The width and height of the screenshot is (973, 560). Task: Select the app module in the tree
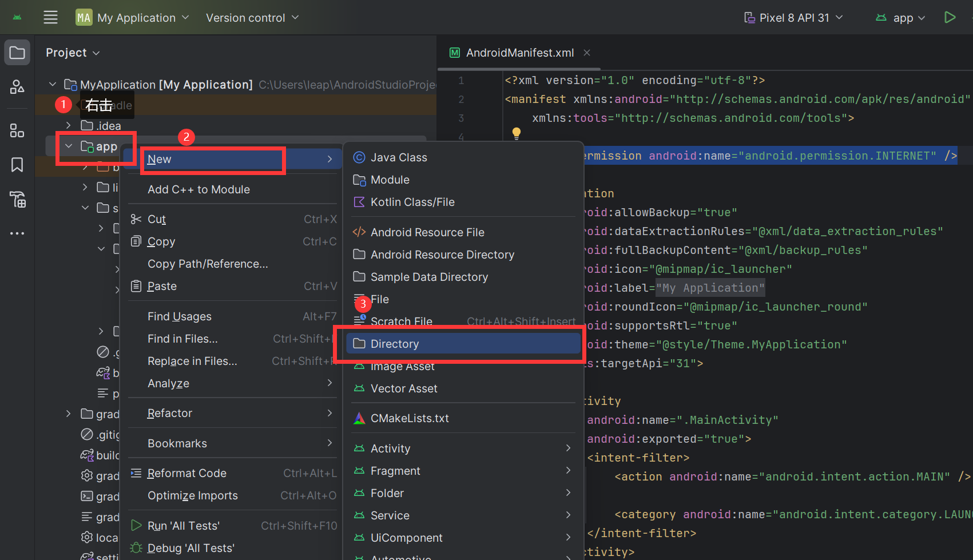106,146
